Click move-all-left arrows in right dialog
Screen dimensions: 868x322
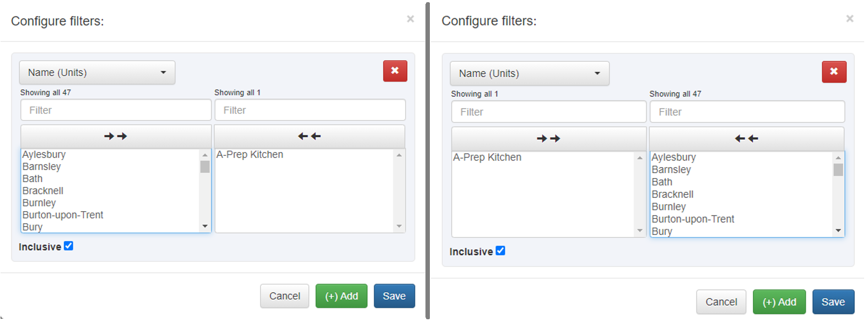coord(747,139)
